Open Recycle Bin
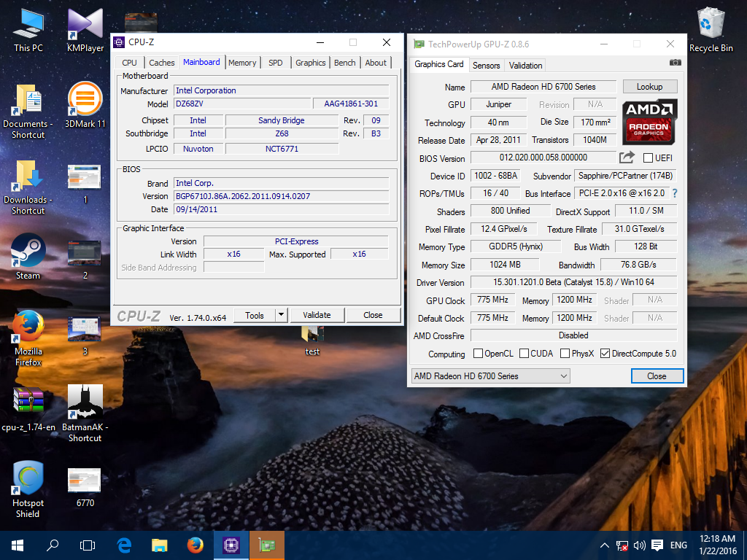 pos(711,31)
